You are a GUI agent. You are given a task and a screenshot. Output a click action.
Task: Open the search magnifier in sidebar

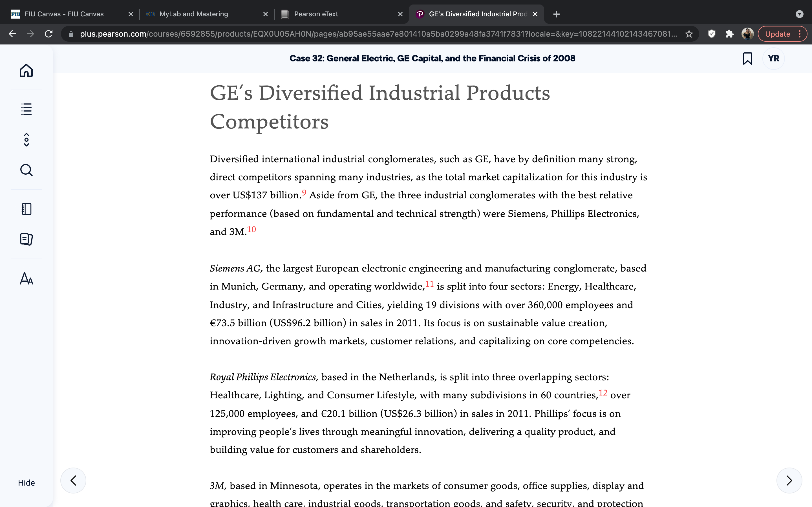(26, 170)
